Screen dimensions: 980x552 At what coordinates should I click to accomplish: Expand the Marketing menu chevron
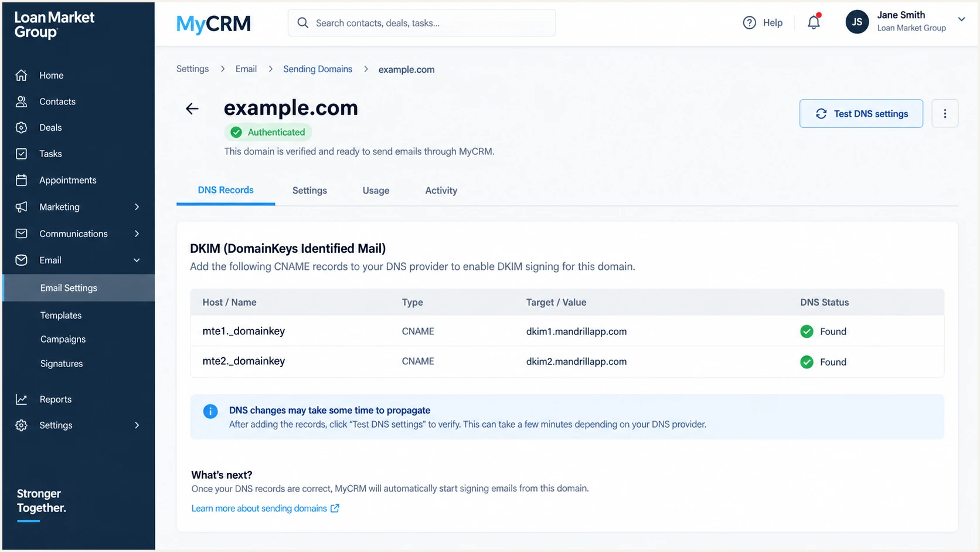[x=137, y=206]
